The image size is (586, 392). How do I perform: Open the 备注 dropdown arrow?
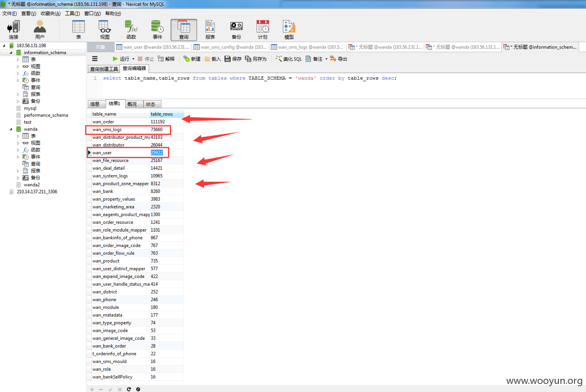coord(326,59)
